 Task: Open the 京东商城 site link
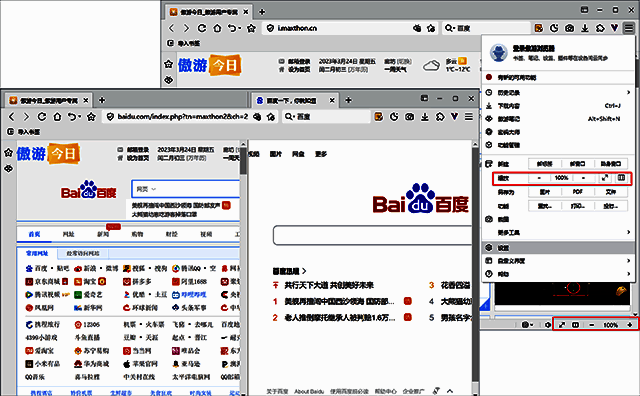[47, 282]
